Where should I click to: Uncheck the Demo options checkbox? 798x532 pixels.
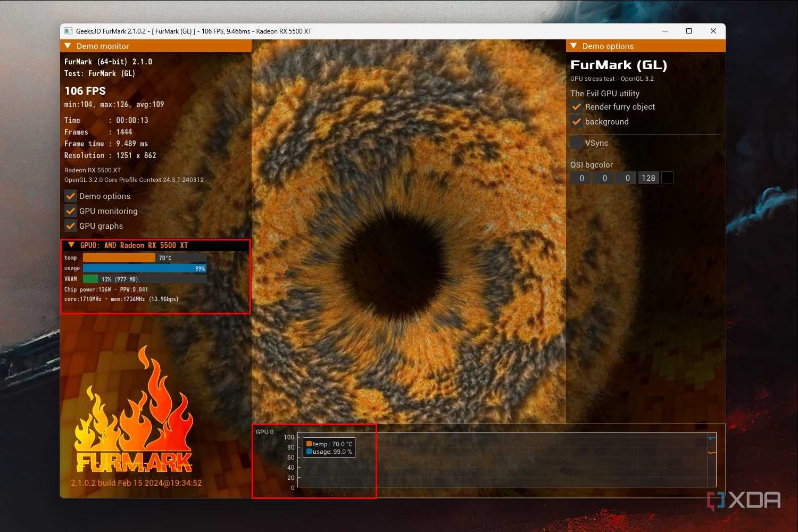point(71,196)
